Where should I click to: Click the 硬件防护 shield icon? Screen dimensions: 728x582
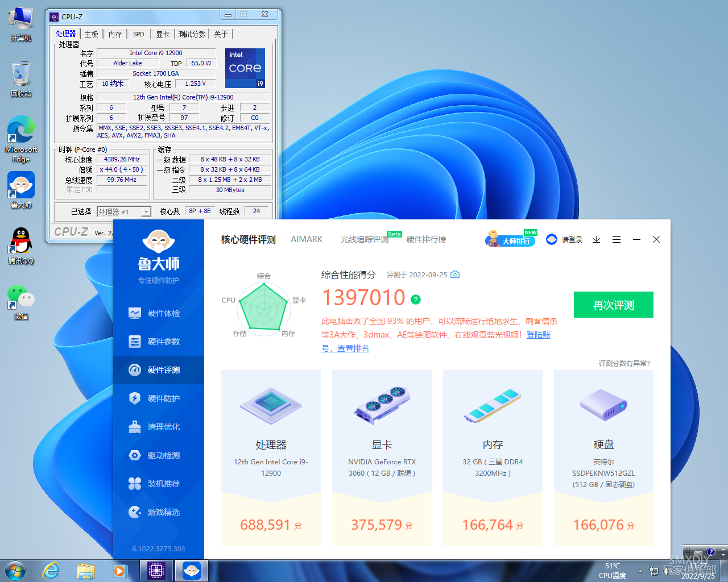tap(135, 398)
